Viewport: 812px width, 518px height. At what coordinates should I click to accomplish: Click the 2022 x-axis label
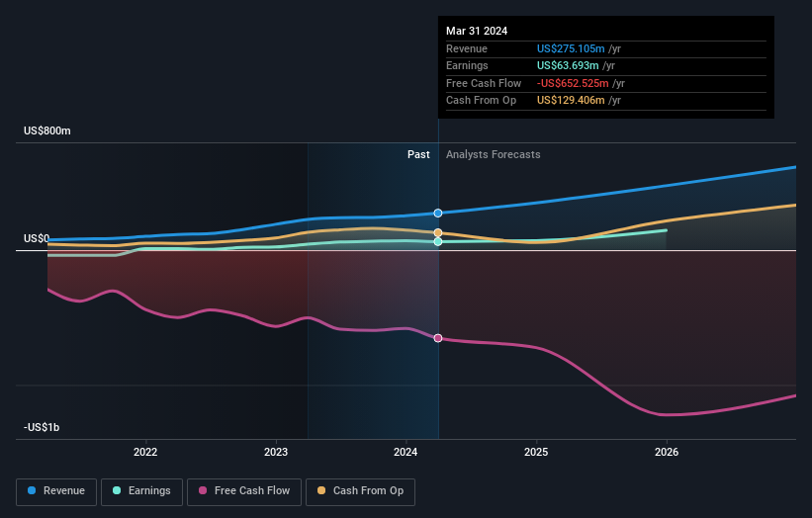pyautogui.click(x=145, y=452)
